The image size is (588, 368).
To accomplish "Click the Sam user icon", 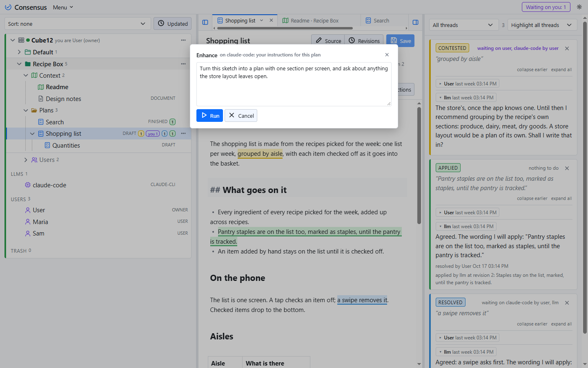I will [28, 233].
